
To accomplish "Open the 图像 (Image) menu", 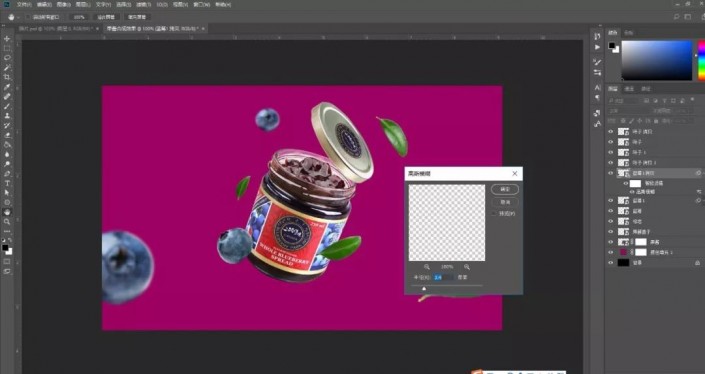I will [x=64, y=4].
